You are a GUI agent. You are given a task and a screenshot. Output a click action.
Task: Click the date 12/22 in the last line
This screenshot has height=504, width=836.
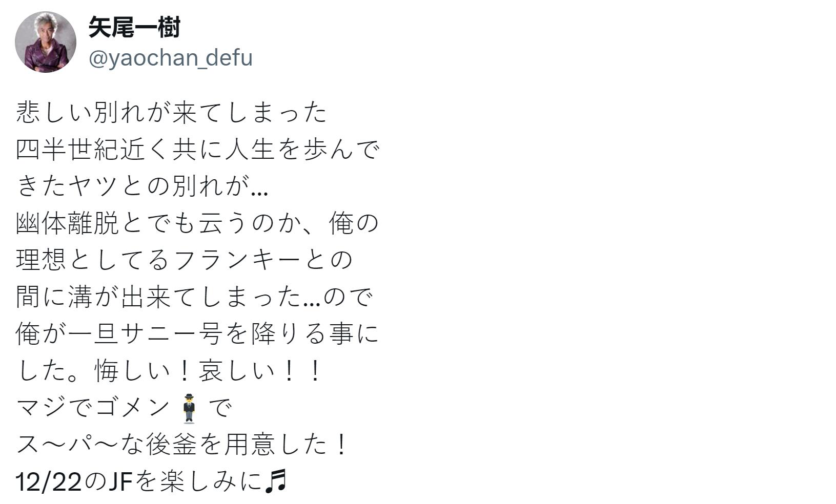point(49,481)
